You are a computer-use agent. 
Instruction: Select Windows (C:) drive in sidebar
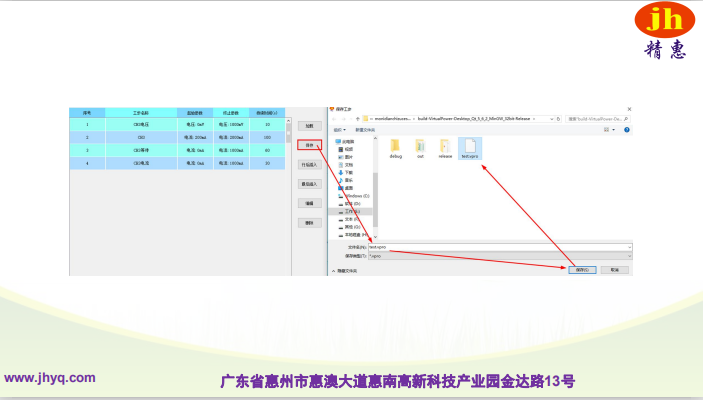(x=356, y=195)
